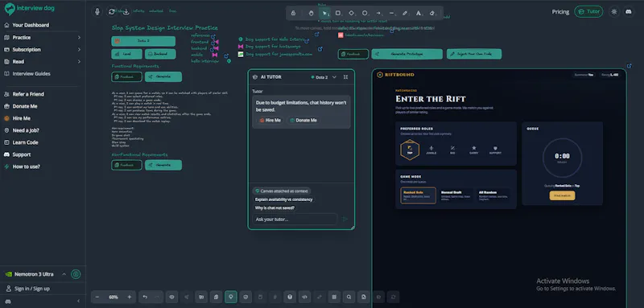Screen dimensions: 644x308
Task: Click the interview dog logo
Action: click(x=29, y=9)
